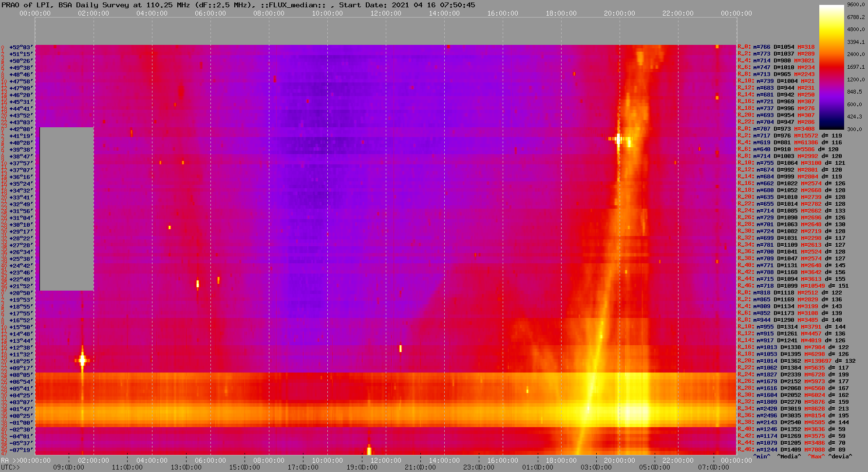Click the stats row reading m=1244 D=1409
The height and width of the screenshot is (472, 868).
[x=792, y=450]
